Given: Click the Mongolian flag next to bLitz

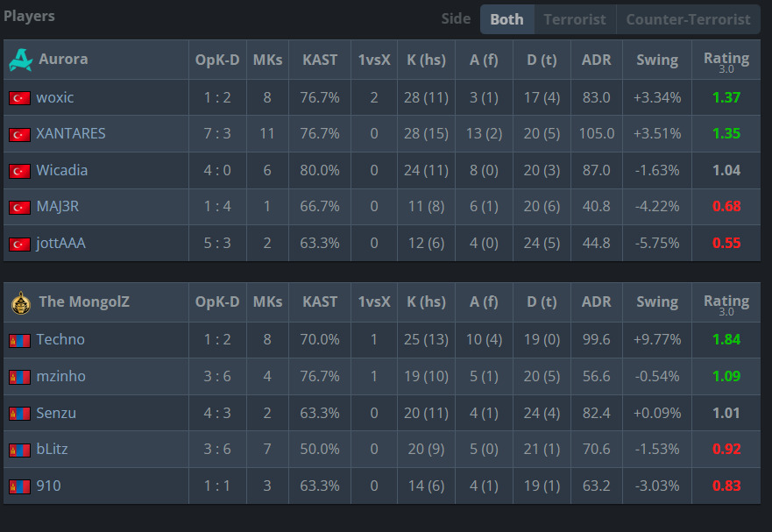Looking at the screenshot, I should click(19, 450).
